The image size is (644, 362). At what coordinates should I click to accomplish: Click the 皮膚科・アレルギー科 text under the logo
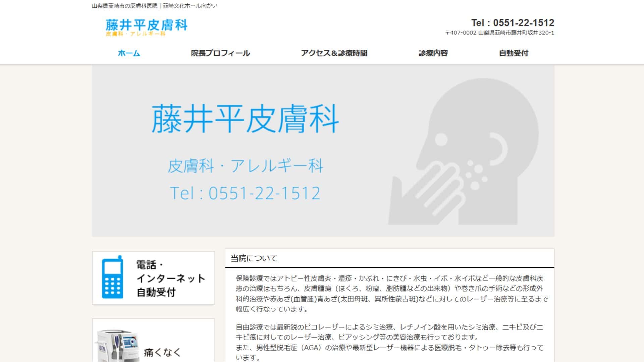coord(136,34)
